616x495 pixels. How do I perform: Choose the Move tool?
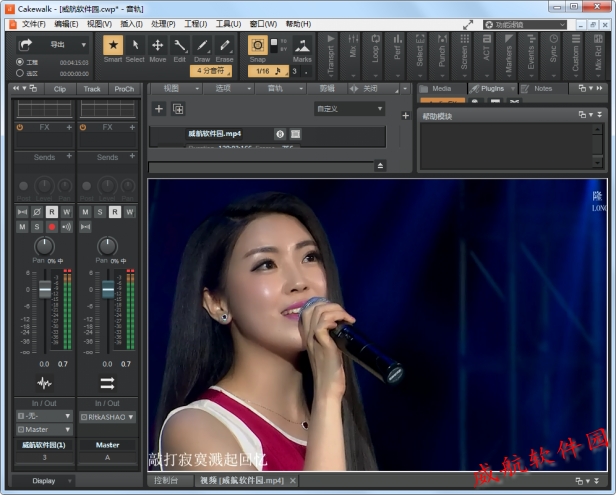tap(158, 46)
